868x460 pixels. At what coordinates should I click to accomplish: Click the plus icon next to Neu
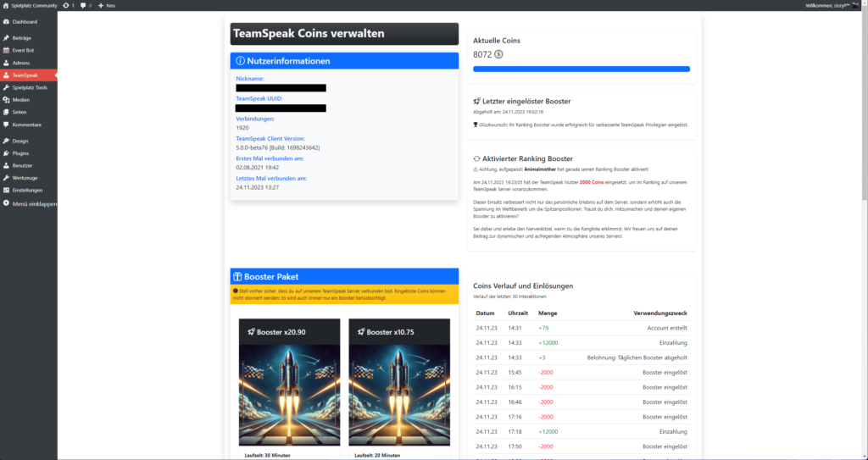pos(101,6)
